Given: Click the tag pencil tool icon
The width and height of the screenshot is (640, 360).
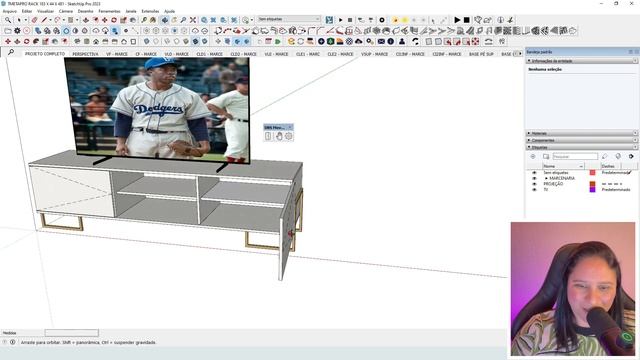Looking at the screenshot, I should pyautogui.click(x=604, y=156).
